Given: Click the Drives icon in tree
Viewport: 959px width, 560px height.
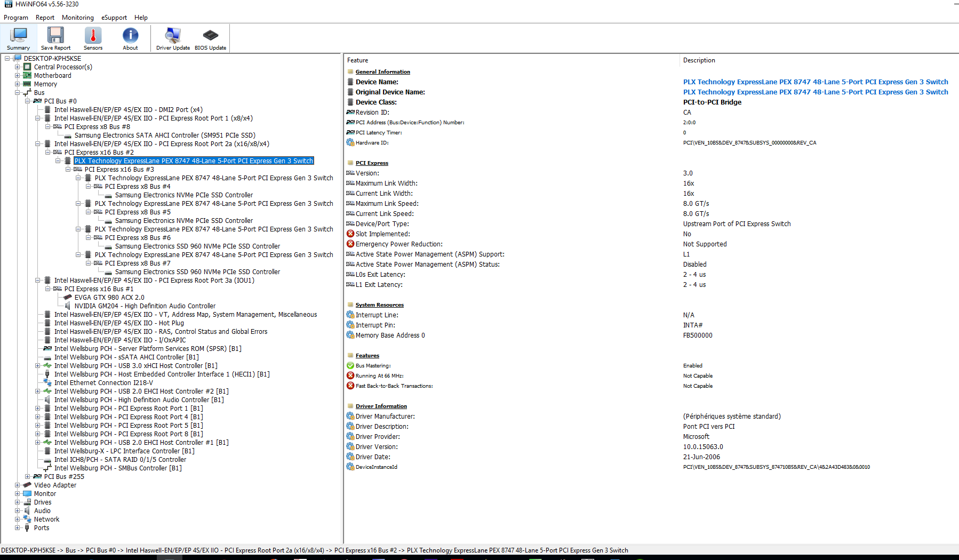Looking at the screenshot, I should (x=27, y=502).
